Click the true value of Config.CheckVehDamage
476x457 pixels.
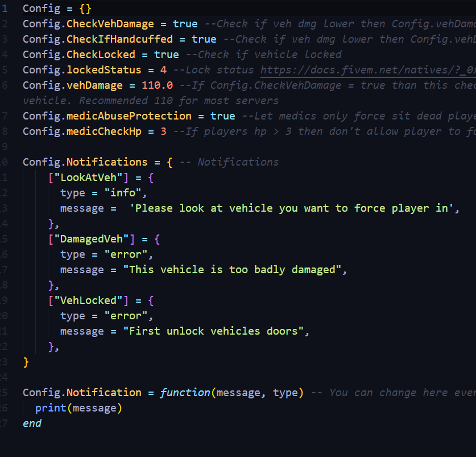click(x=185, y=24)
